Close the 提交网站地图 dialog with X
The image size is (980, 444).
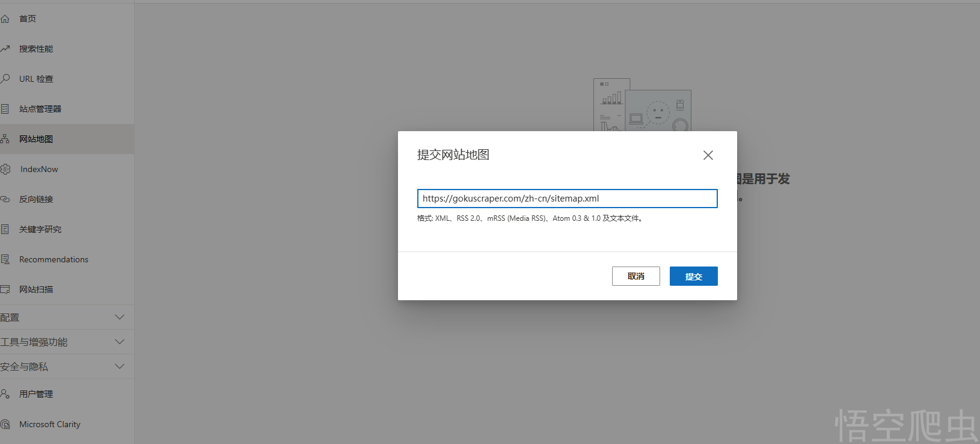tap(708, 155)
